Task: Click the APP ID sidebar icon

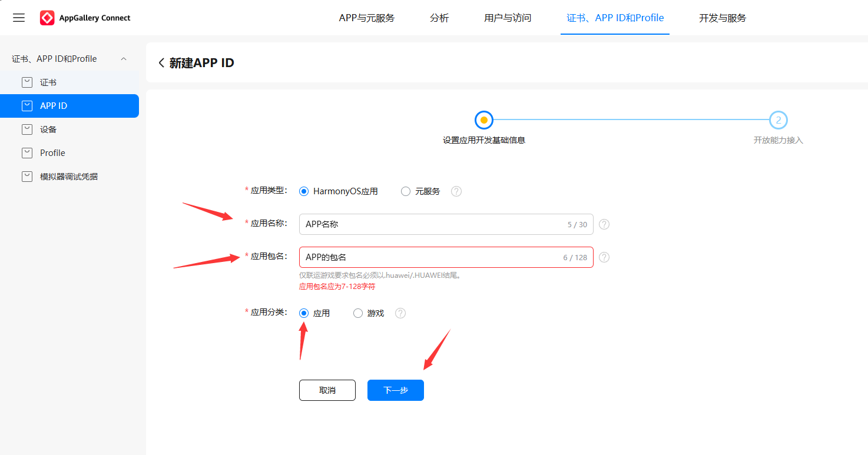Action: tap(27, 106)
